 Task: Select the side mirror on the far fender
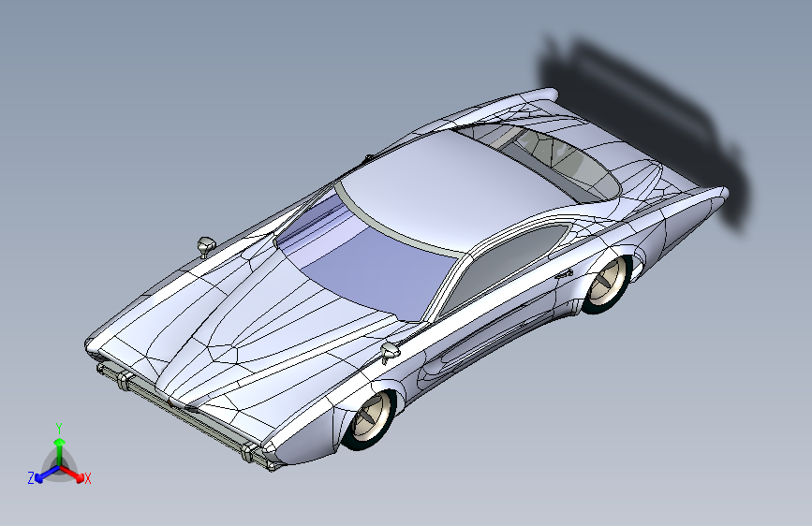point(206,246)
